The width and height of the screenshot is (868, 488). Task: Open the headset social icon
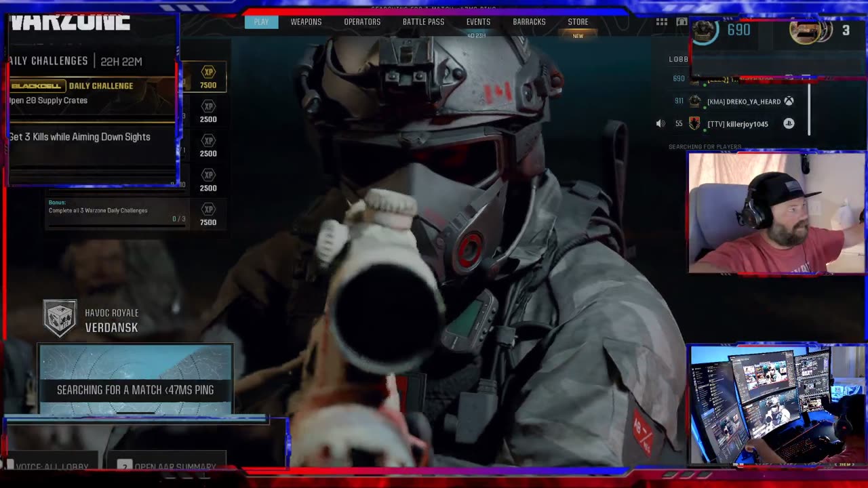(682, 22)
